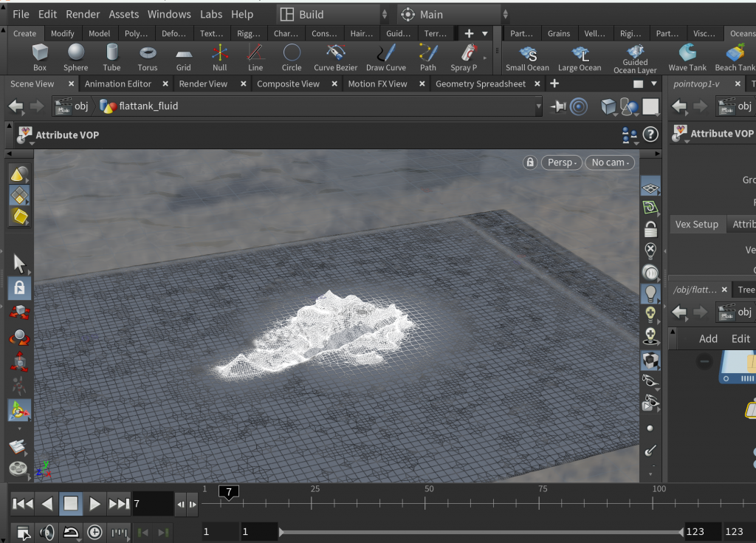Click the Play forward button

coord(94,504)
